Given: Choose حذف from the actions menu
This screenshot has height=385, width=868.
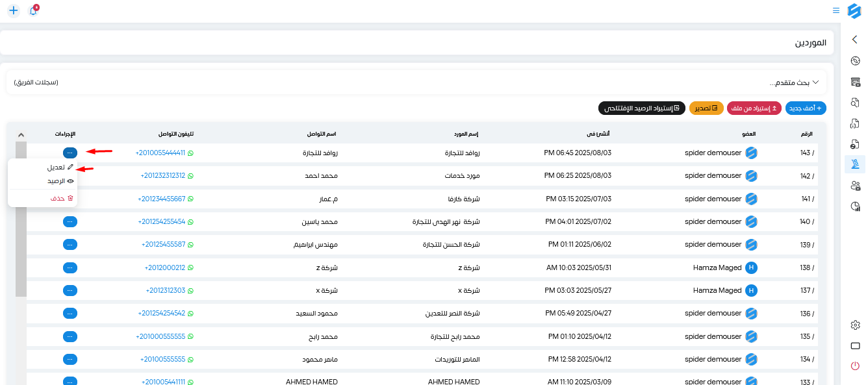Looking at the screenshot, I should click(62, 198).
